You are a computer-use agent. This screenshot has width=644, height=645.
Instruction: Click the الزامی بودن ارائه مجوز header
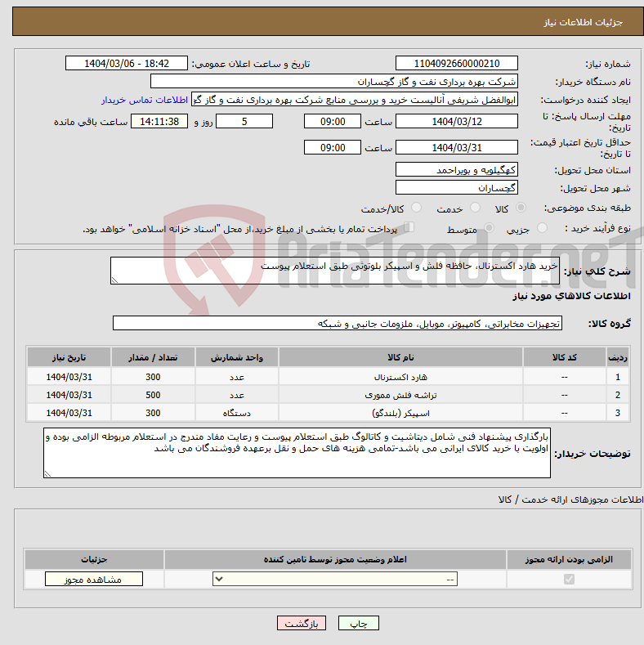569,559
